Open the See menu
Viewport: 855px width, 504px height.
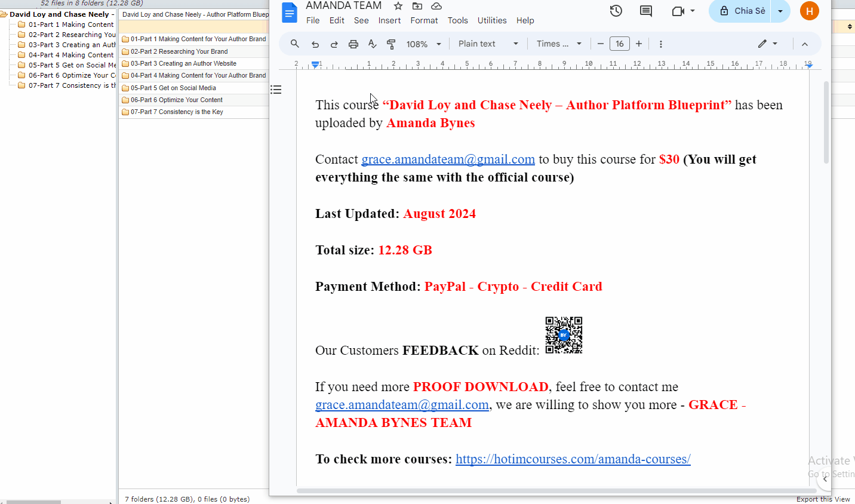[x=361, y=20]
